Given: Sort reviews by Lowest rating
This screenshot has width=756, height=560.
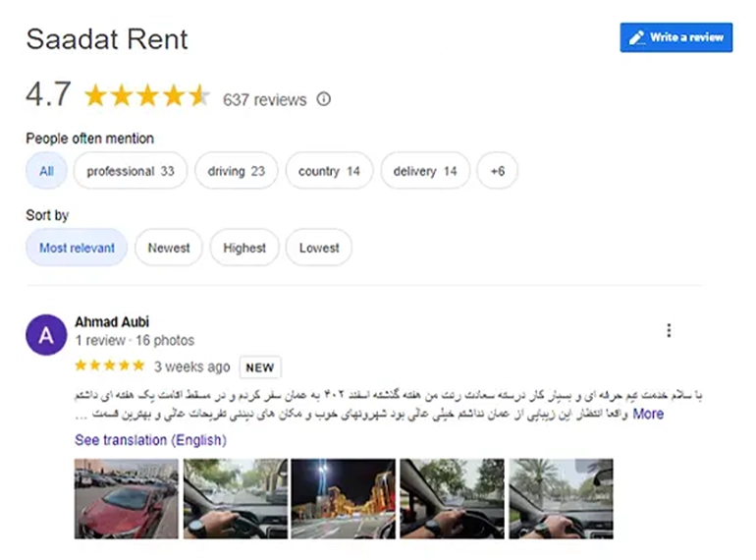Looking at the screenshot, I should coord(319,248).
